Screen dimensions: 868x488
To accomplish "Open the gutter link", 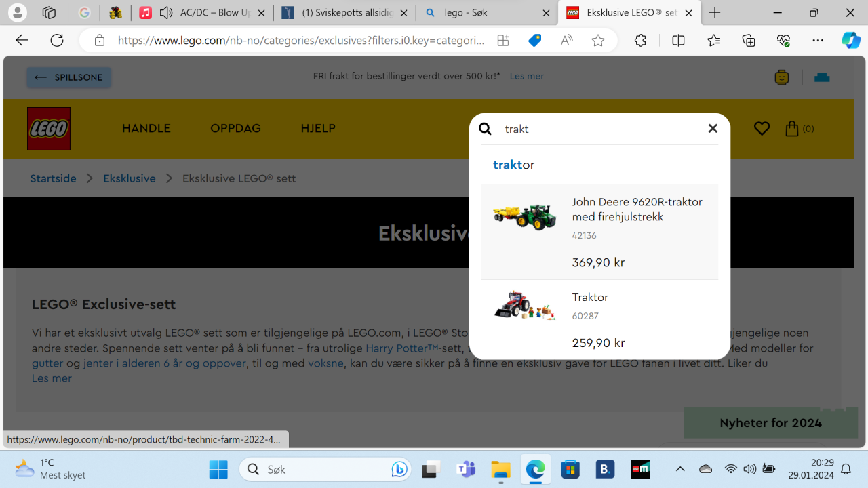I will (x=47, y=363).
